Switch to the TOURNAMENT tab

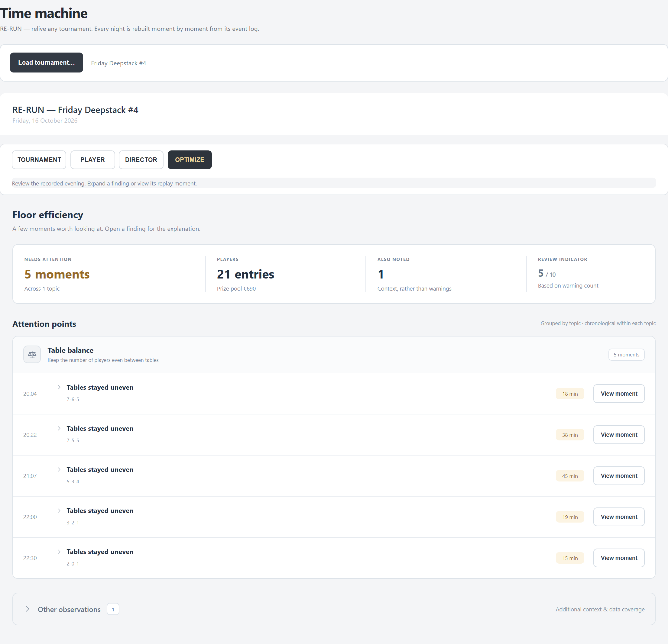point(39,160)
